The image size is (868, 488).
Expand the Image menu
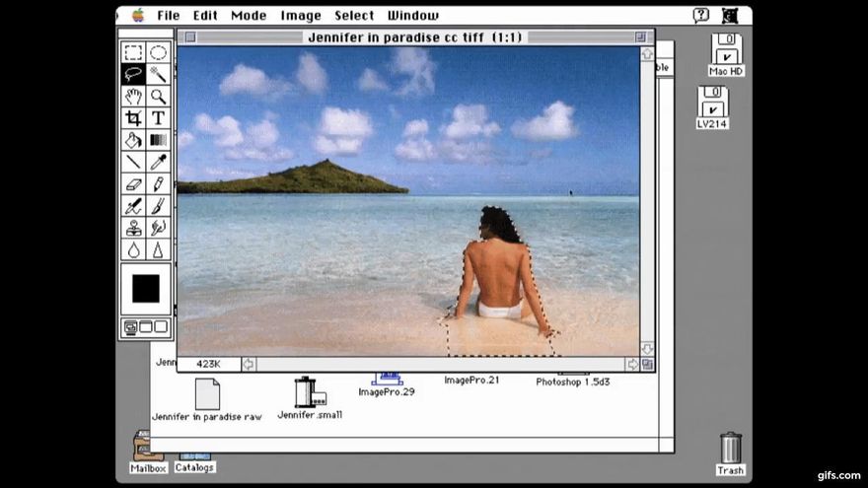301,16
